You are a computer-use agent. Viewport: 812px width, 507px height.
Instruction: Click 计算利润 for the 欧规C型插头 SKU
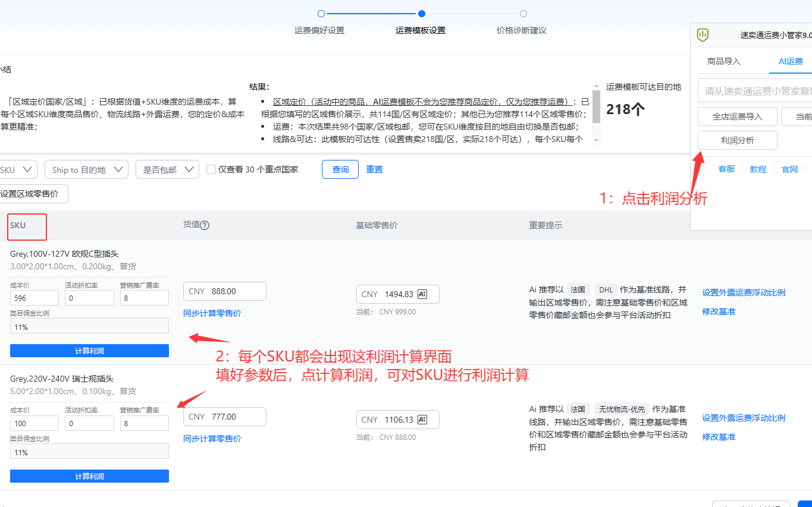[89, 351]
